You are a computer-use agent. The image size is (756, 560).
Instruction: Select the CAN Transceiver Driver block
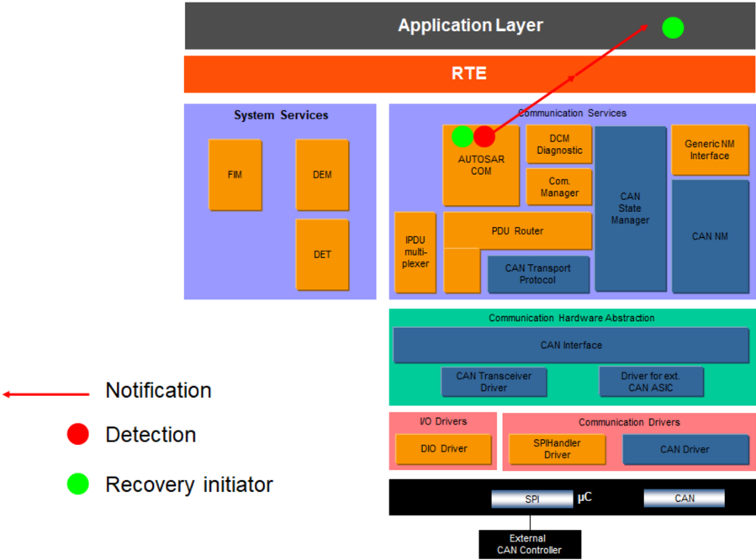tap(494, 382)
